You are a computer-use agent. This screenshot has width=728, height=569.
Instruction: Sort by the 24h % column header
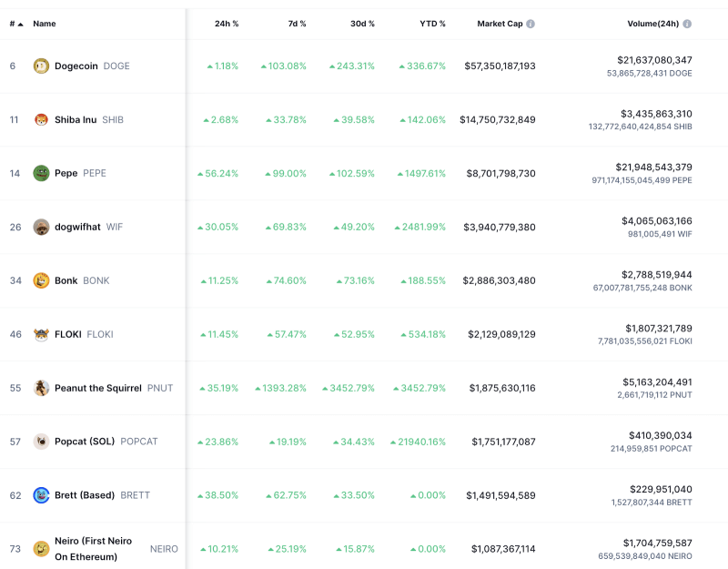click(227, 24)
